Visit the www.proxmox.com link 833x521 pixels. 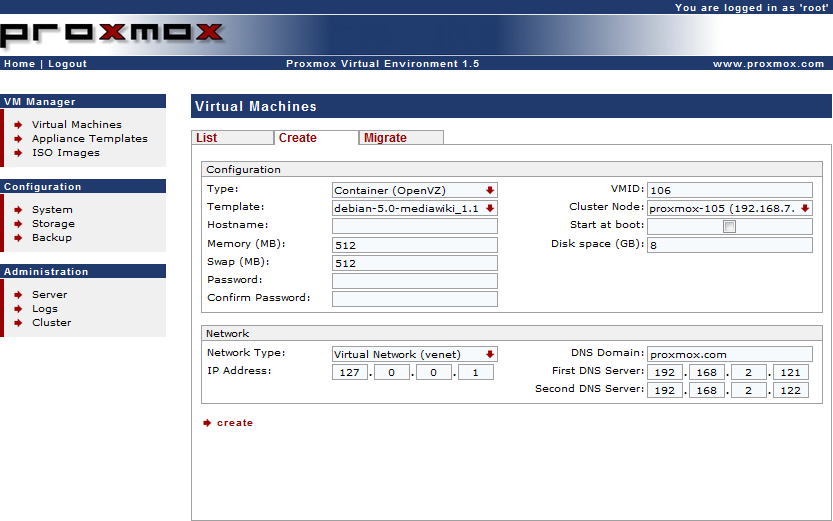pyautogui.click(x=768, y=64)
